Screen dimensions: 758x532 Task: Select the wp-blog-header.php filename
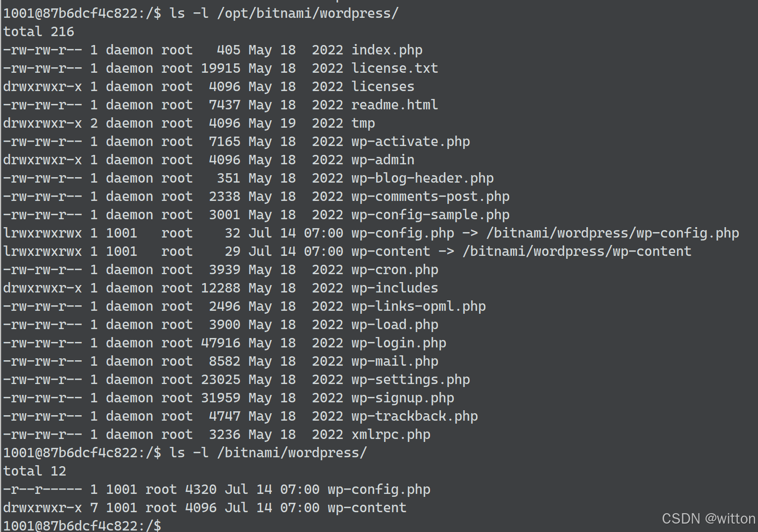click(422, 178)
